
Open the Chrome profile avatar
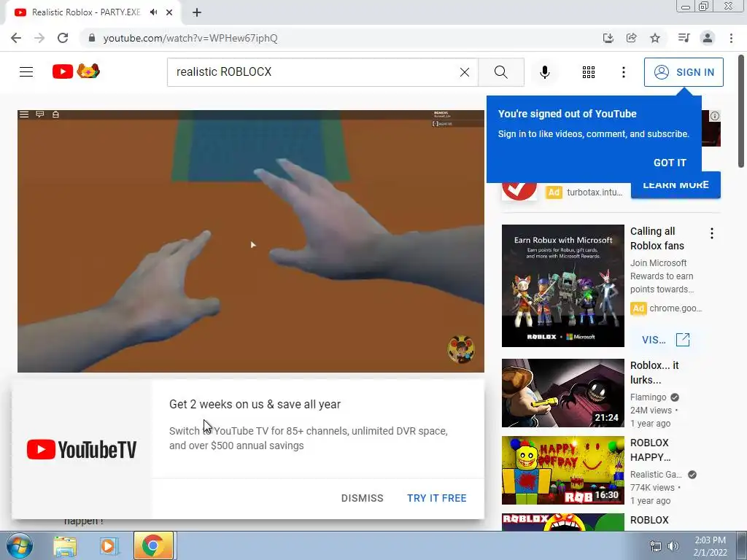coord(708,38)
